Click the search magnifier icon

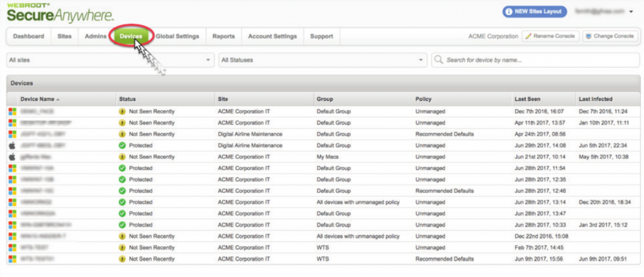pyautogui.click(x=438, y=60)
